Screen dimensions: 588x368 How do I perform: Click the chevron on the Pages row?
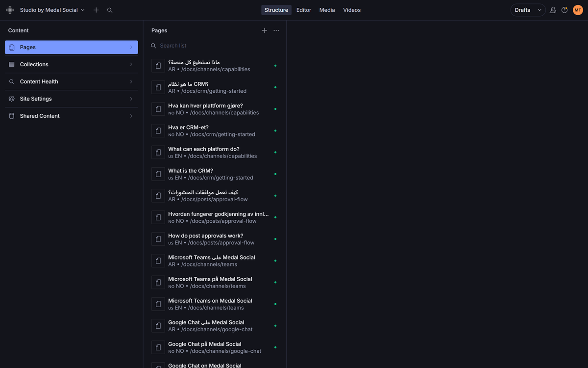[x=131, y=47]
